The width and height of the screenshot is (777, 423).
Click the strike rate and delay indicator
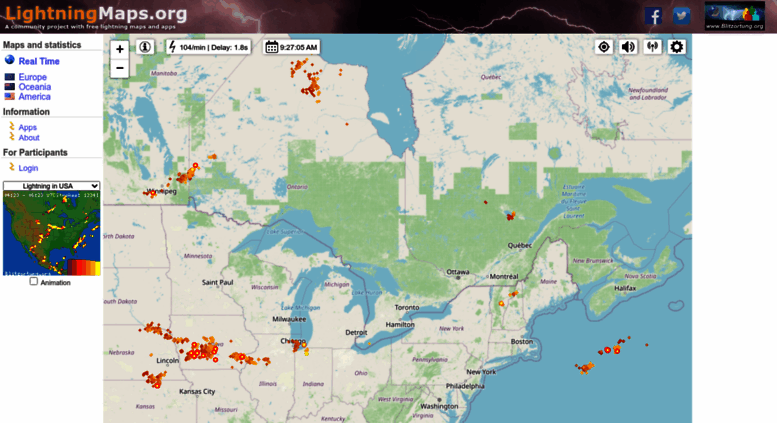pyautogui.click(x=208, y=47)
